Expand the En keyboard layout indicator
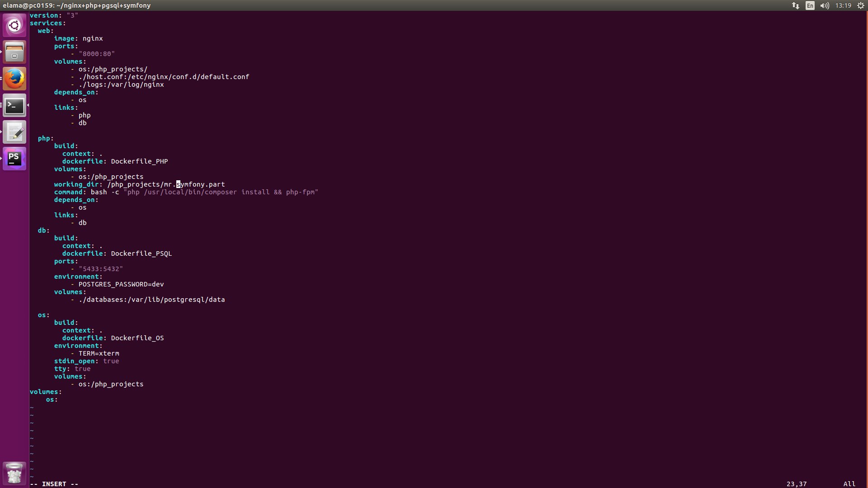The image size is (868, 488). point(810,5)
